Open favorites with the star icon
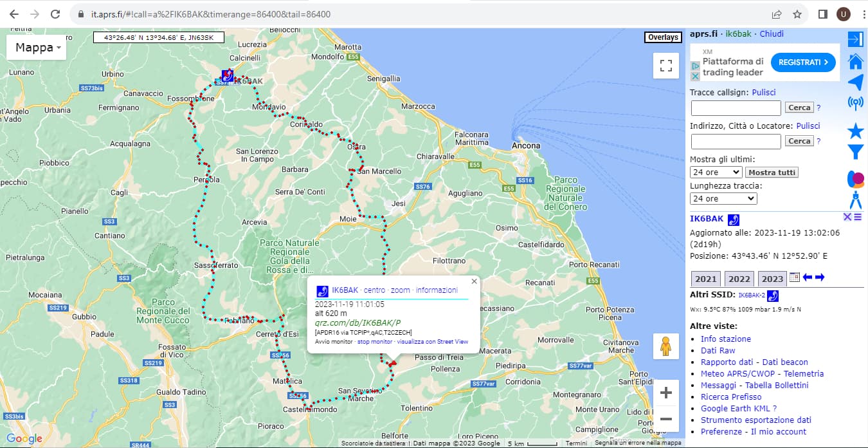The width and height of the screenshot is (868, 448). (855, 131)
